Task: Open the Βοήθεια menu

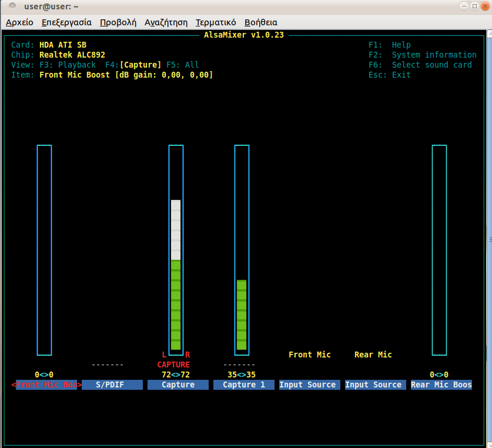Action: pyautogui.click(x=260, y=22)
